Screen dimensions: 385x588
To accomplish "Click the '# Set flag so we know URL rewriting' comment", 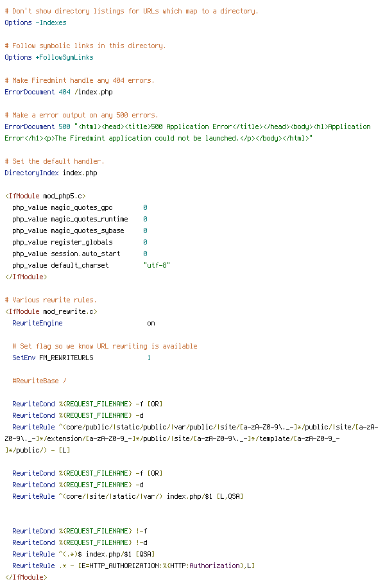I will pos(105,346).
